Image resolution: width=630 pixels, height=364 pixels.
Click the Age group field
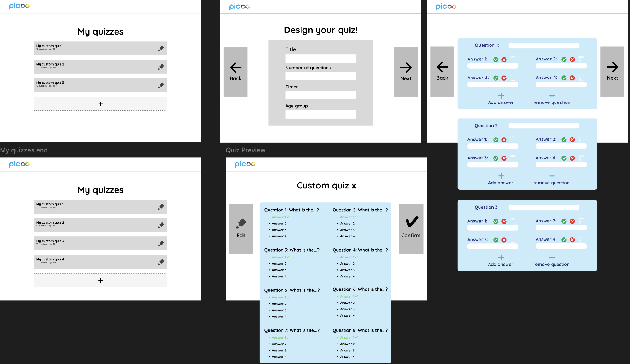coord(320,114)
